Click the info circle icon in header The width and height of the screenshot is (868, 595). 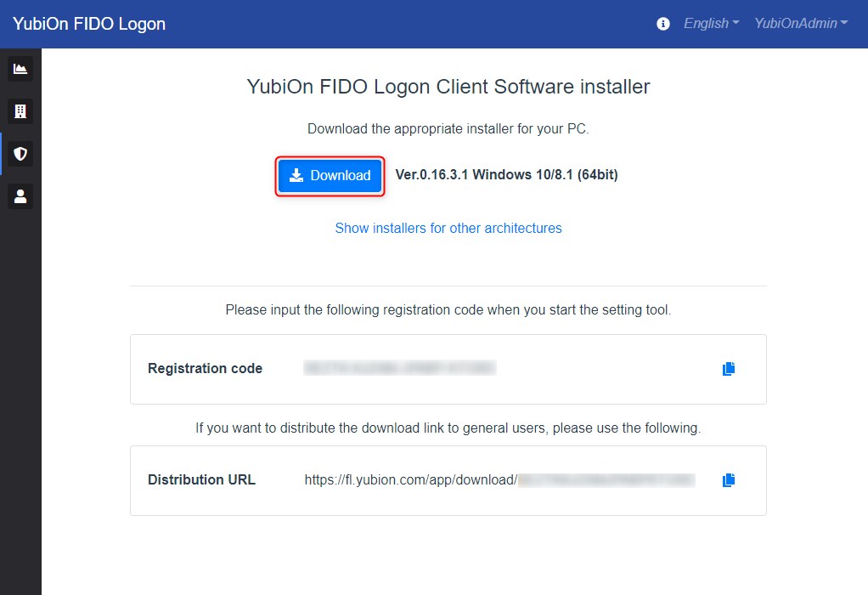tap(662, 24)
